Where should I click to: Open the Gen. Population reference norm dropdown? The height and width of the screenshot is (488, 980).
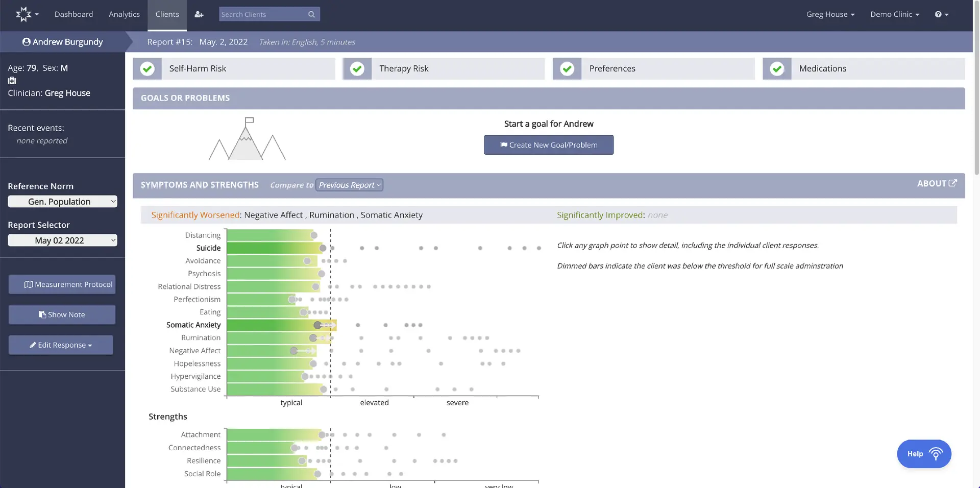point(62,201)
